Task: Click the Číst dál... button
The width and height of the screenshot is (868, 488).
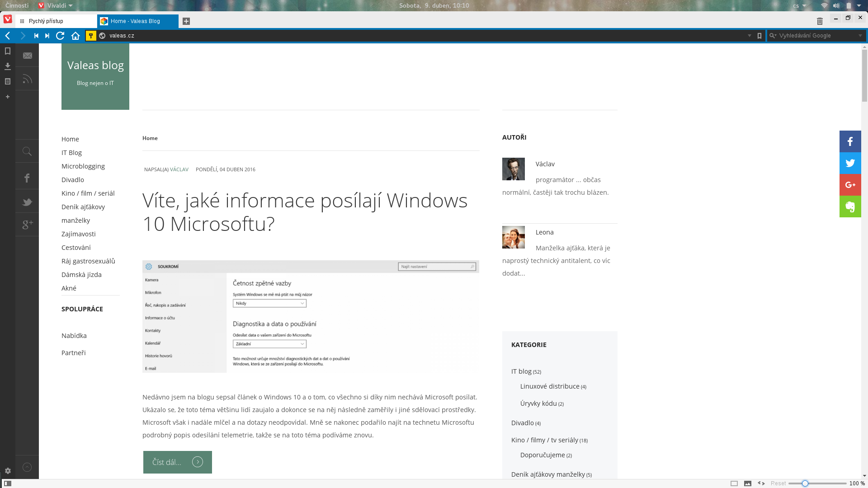Action: [178, 462]
